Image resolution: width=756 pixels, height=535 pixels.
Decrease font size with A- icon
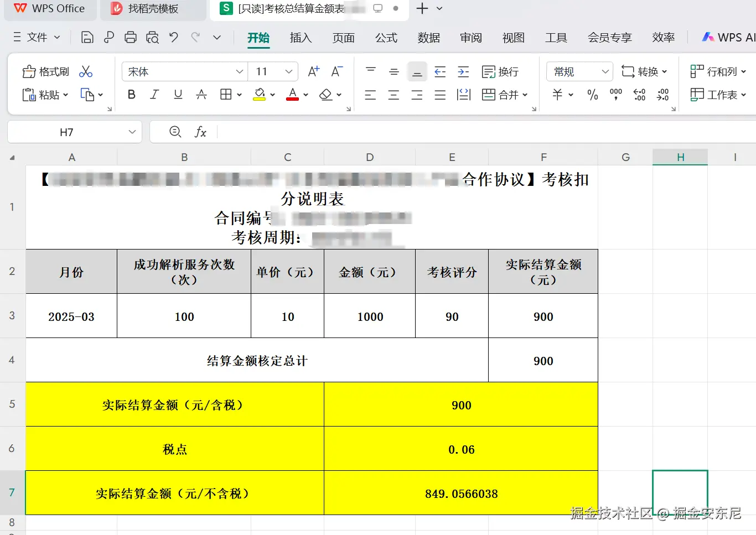[x=336, y=71]
